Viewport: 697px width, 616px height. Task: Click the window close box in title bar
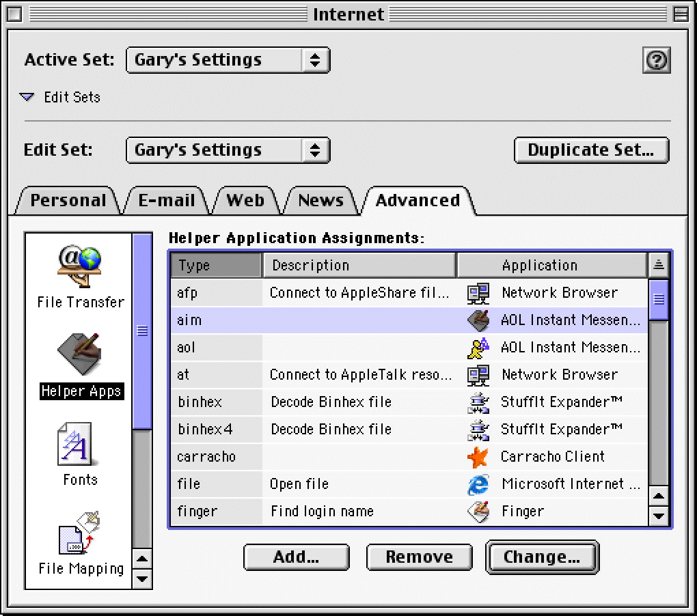(14, 14)
